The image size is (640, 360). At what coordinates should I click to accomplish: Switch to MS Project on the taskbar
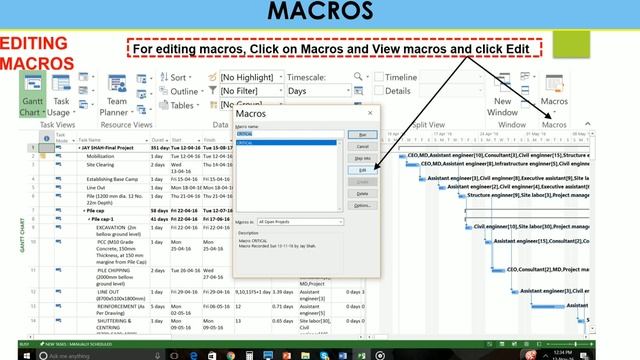click(x=362, y=356)
